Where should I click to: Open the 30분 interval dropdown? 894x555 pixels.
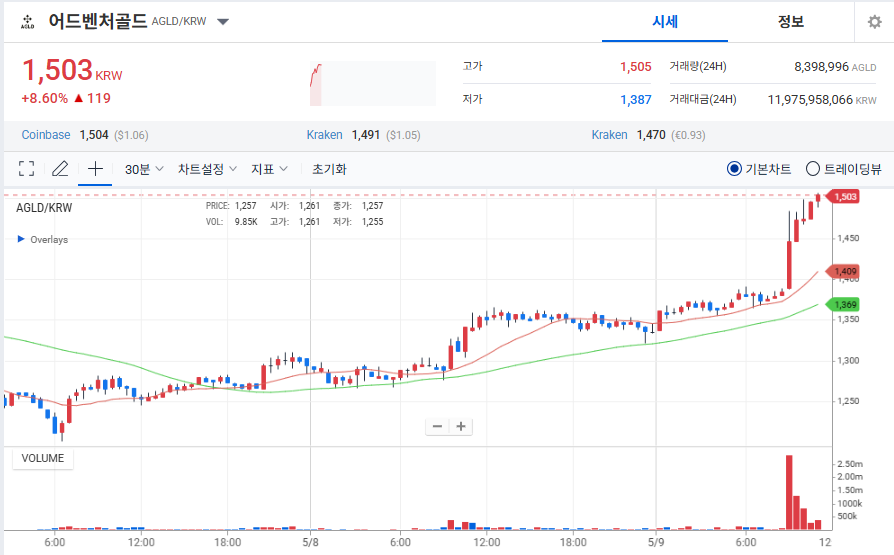tap(144, 169)
